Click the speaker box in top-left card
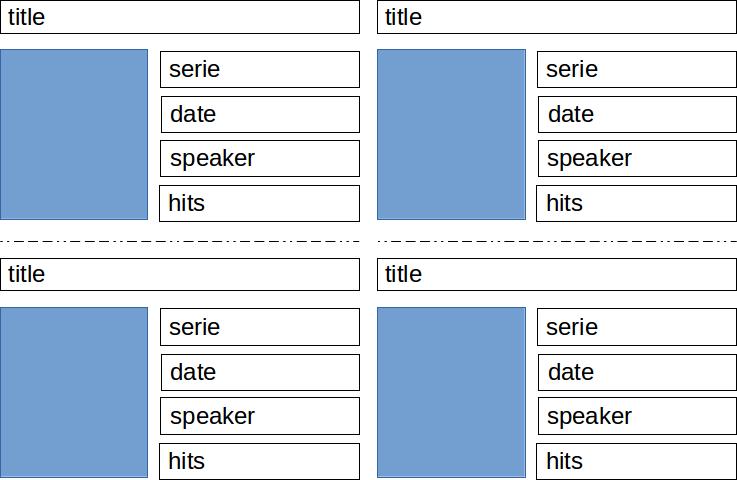 pos(260,158)
